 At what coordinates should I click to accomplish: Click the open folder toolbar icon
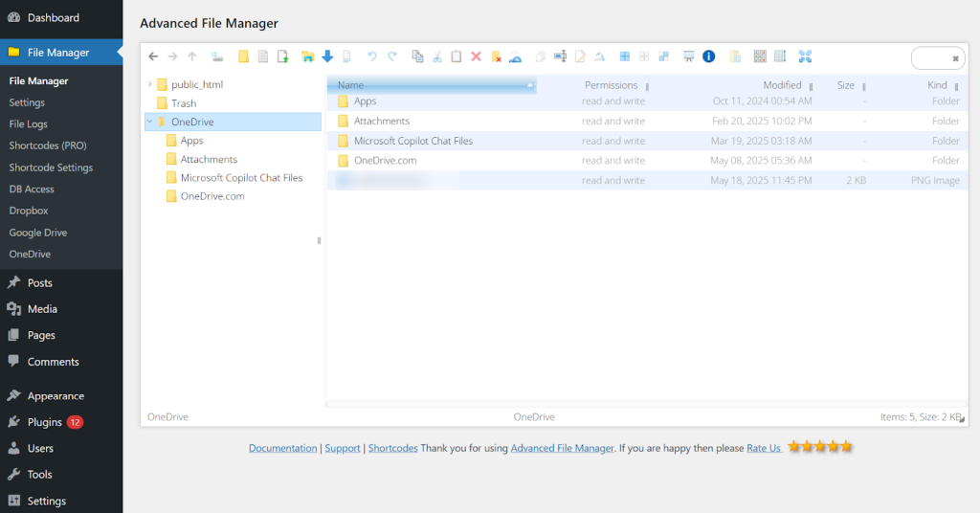[x=307, y=56]
